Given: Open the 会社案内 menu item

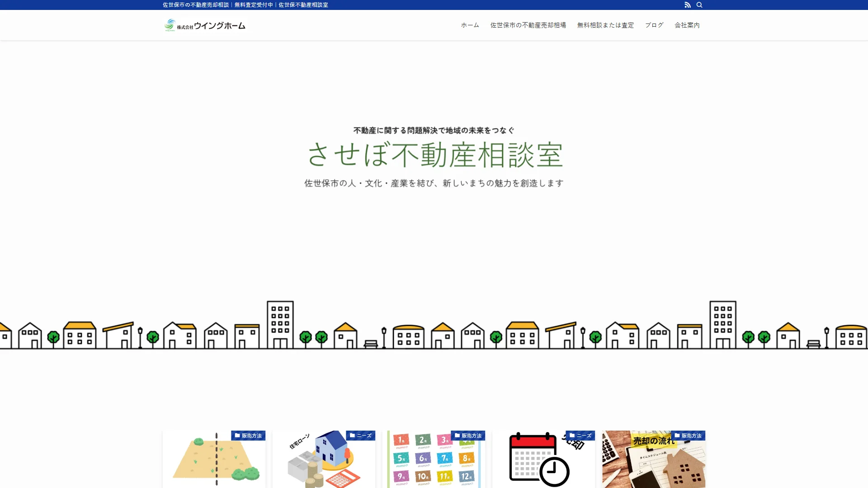Looking at the screenshot, I should (687, 25).
